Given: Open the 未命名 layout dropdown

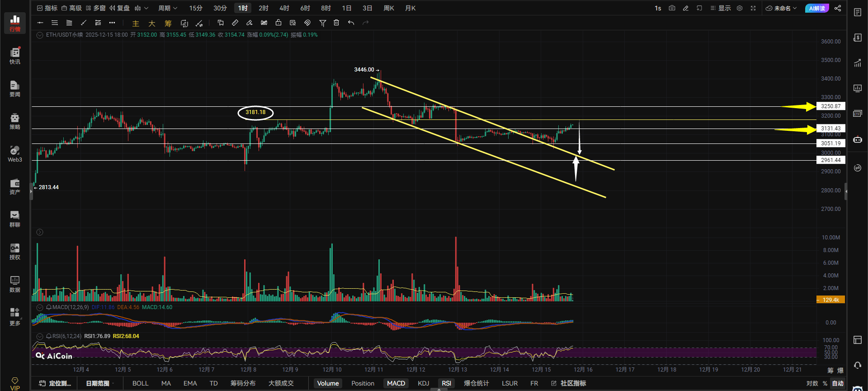Looking at the screenshot, I should click(x=781, y=8).
